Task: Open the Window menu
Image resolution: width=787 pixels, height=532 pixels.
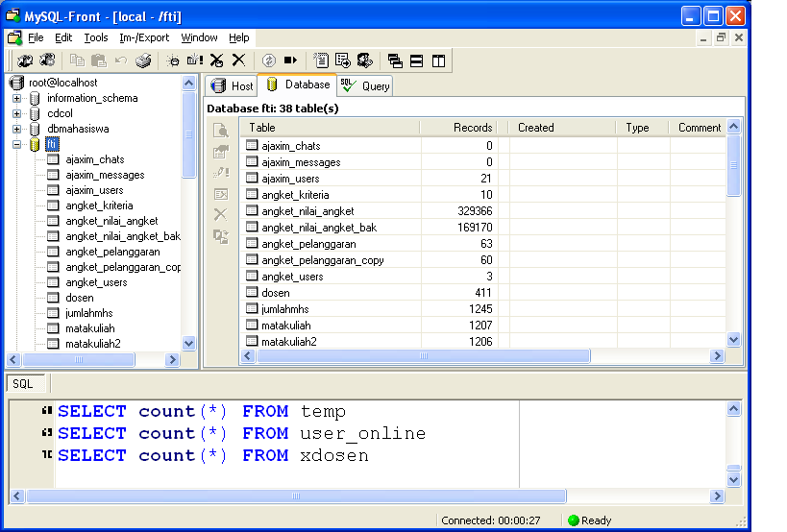Action: coord(199,37)
